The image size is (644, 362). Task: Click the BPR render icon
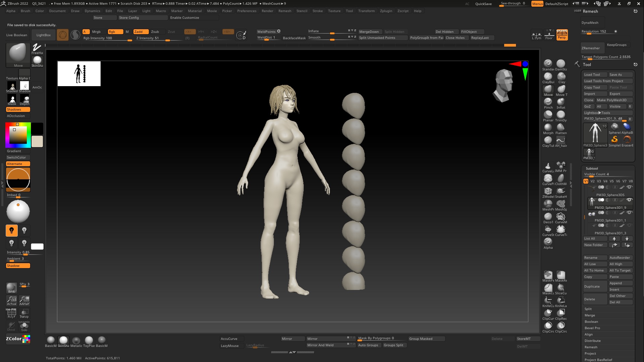tap(11, 288)
